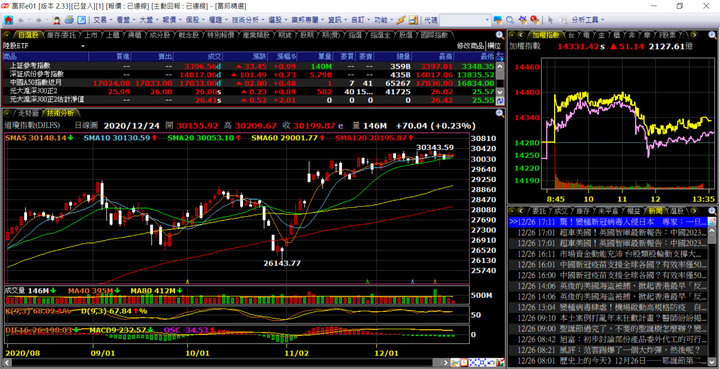Switch to the 國際指數 tab

pos(433,35)
